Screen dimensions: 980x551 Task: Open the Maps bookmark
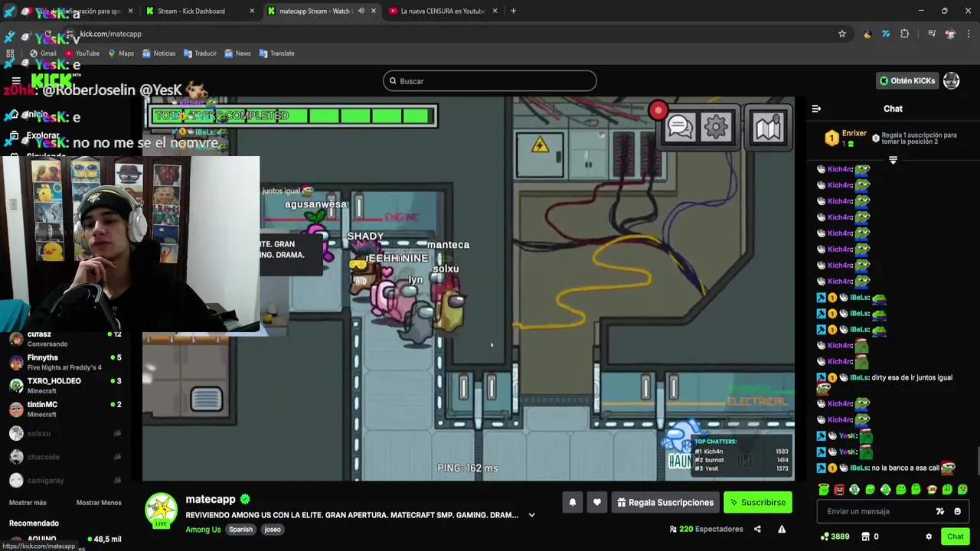(x=121, y=54)
